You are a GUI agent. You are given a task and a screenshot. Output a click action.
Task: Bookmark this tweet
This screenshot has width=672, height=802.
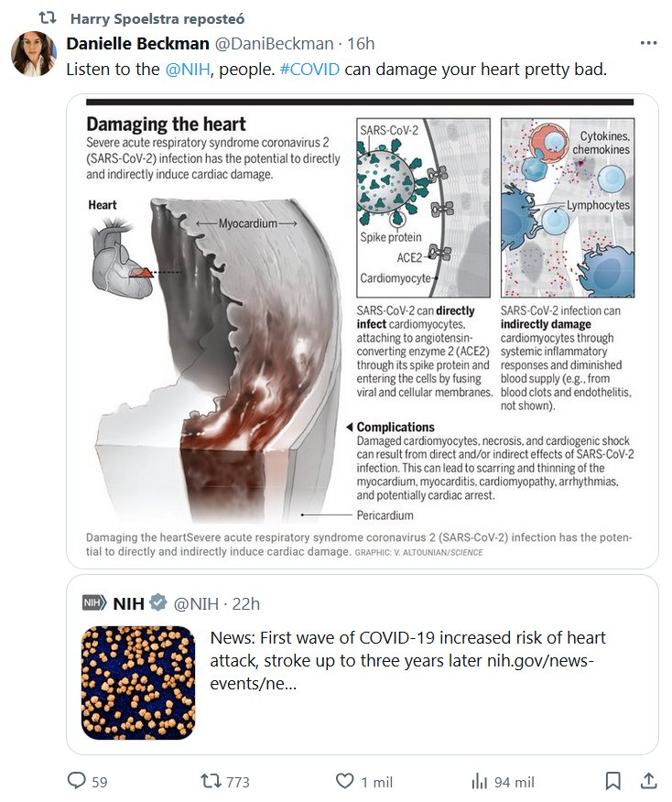pyautogui.click(x=613, y=781)
